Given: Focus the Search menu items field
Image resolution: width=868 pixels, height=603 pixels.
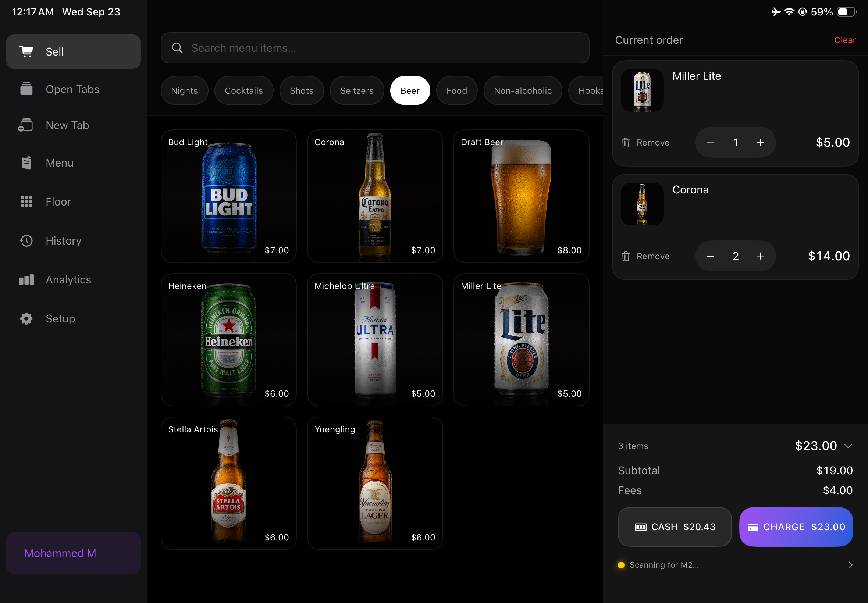Looking at the screenshot, I should pos(375,48).
